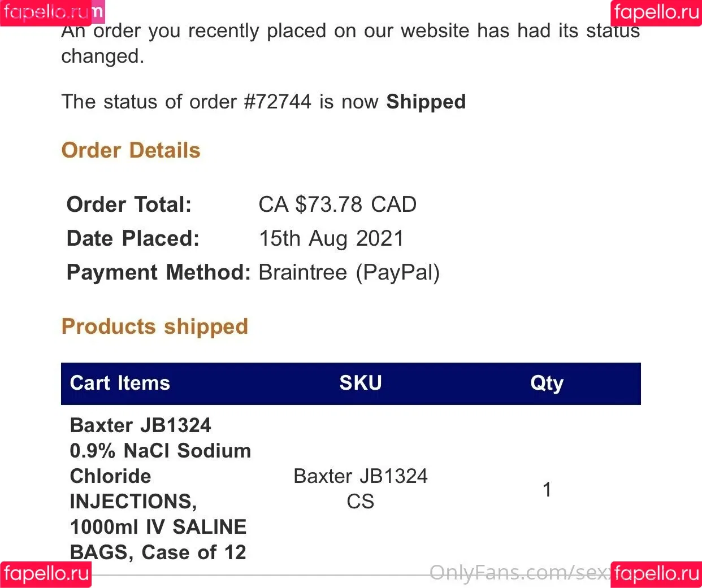Image resolution: width=702 pixels, height=588 pixels.
Task: Click the Baxter JB1324 CS SKU value
Action: tap(361, 489)
